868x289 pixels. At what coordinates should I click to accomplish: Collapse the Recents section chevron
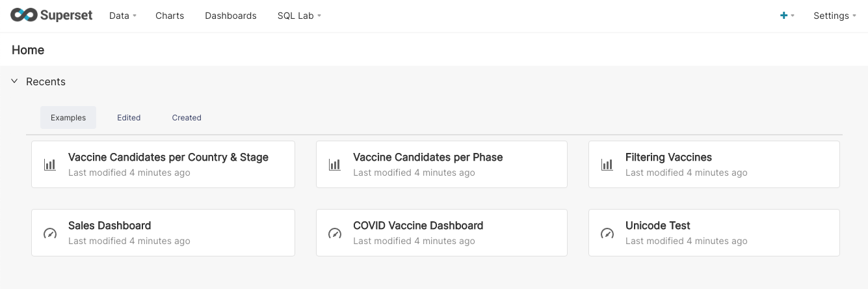click(14, 81)
